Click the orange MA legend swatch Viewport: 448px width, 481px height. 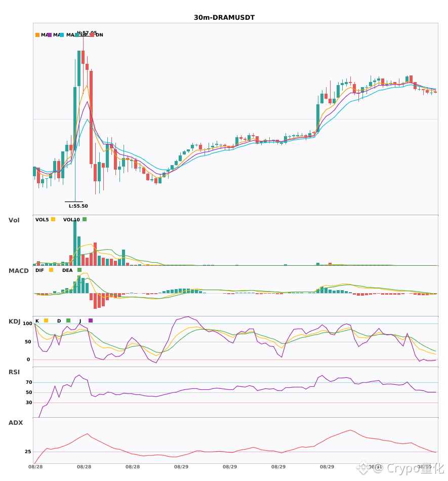(37, 35)
